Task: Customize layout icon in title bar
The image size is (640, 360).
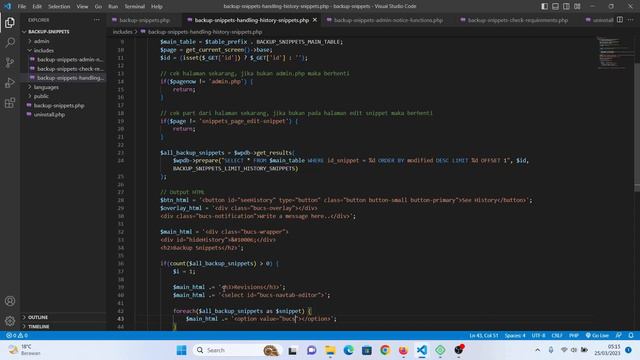Action: coord(577,6)
